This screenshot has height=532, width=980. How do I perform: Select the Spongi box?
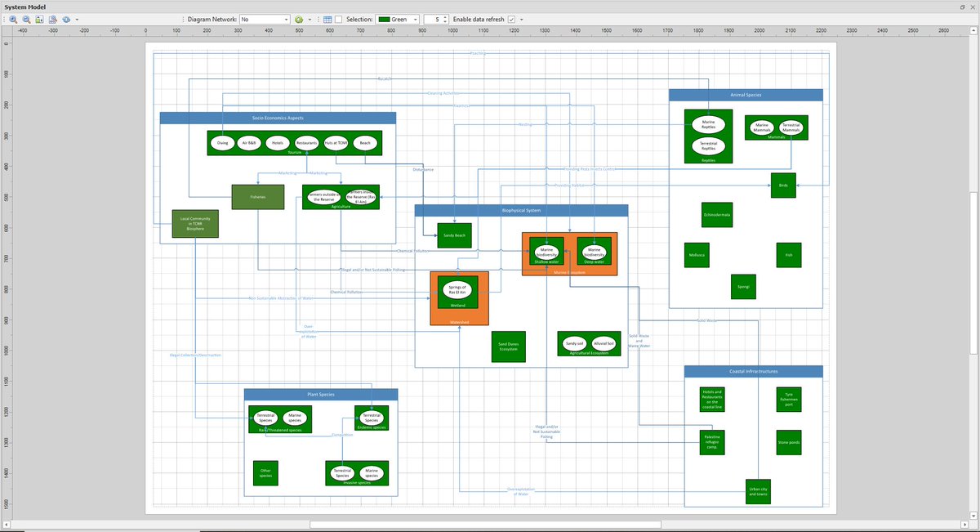tap(743, 287)
